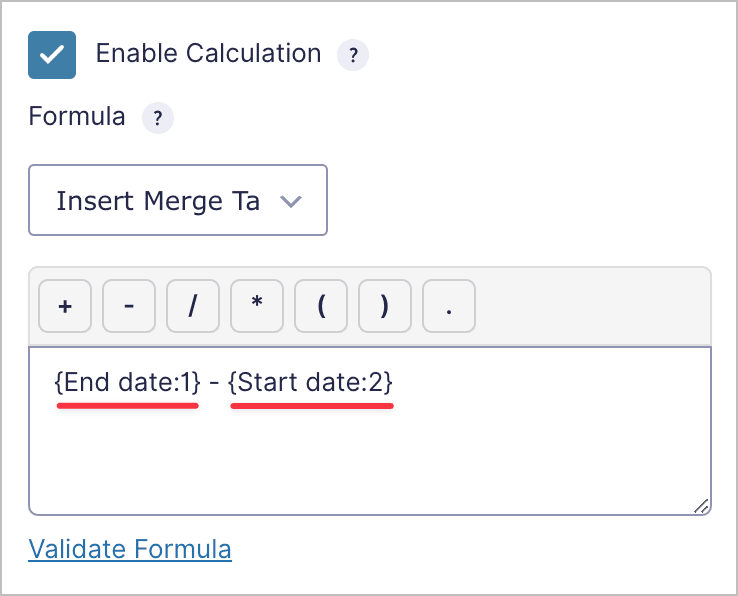
Task: Click the formula text area resize handle
Action: pos(702,506)
